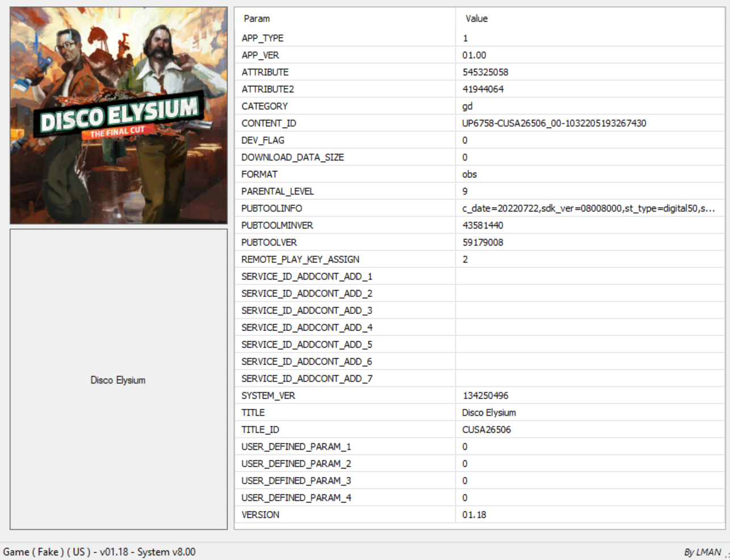Viewport: 730px width, 560px height.
Task: Click the TITLE value 'Disco Elysium' in the table
Action: point(489,412)
